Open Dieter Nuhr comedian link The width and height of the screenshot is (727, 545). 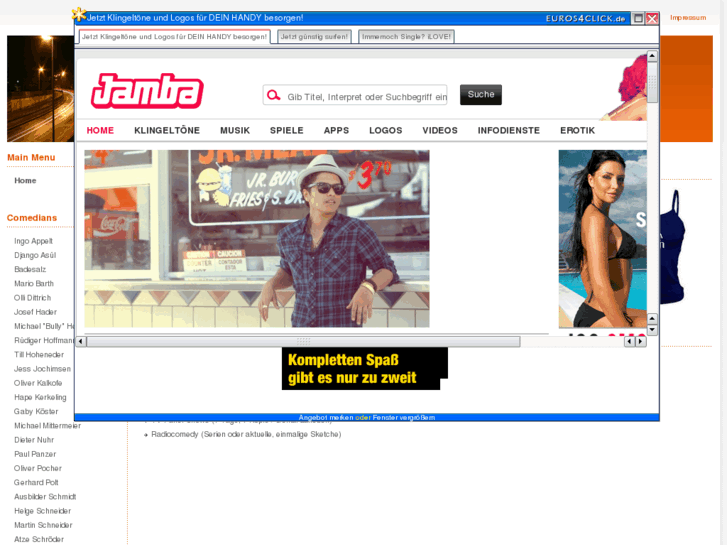[x=34, y=440]
